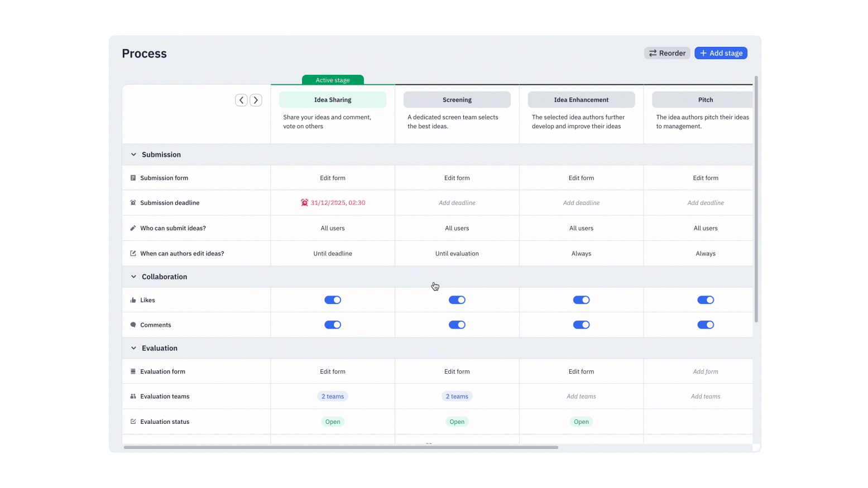Screen dimensions: 868x488
Task: Click the speech bubble icon next to Comments
Action: click(133, 325)
